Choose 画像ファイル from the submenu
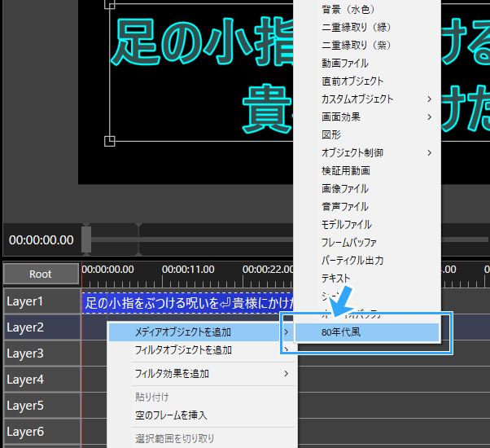Image resolution: width=490 pixels, height=448 pixels. (345, 189)
